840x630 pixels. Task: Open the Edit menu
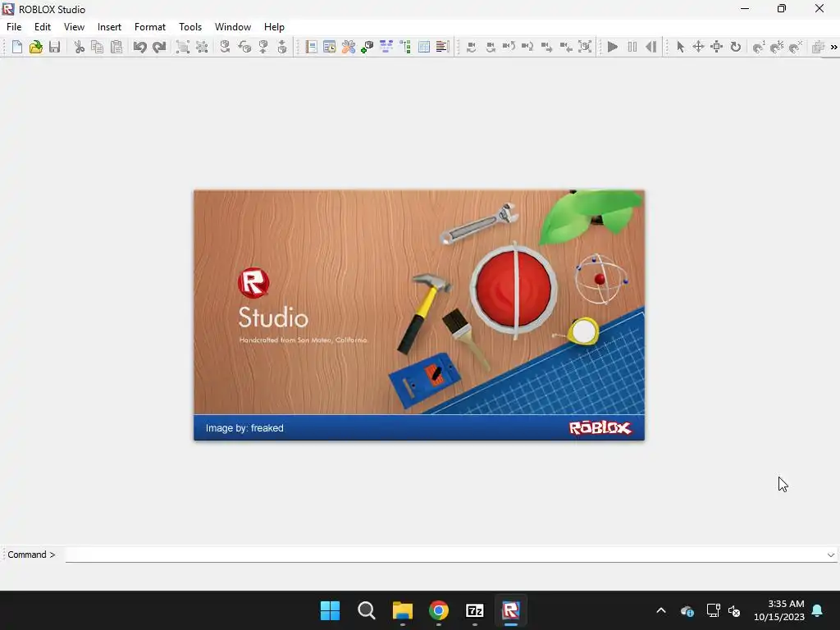click(43, 27)
